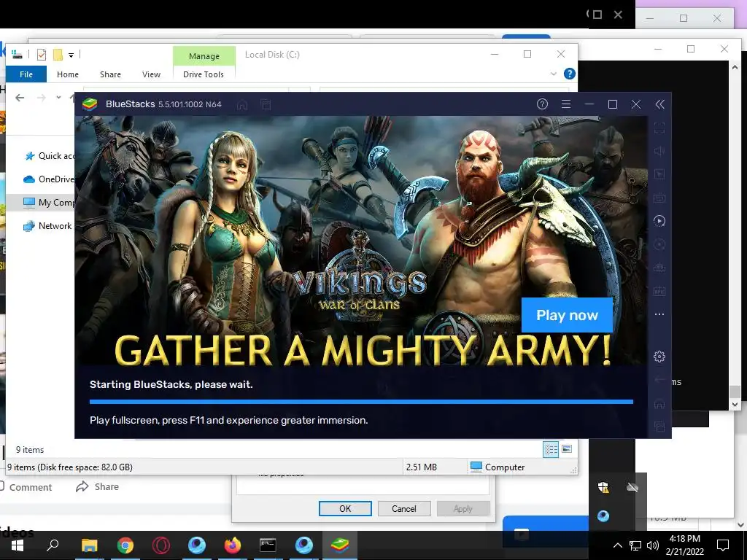This screenshot has width=747, height=560.
Task: Open Chrome from the taskbar
Action: tap(125, 545)
